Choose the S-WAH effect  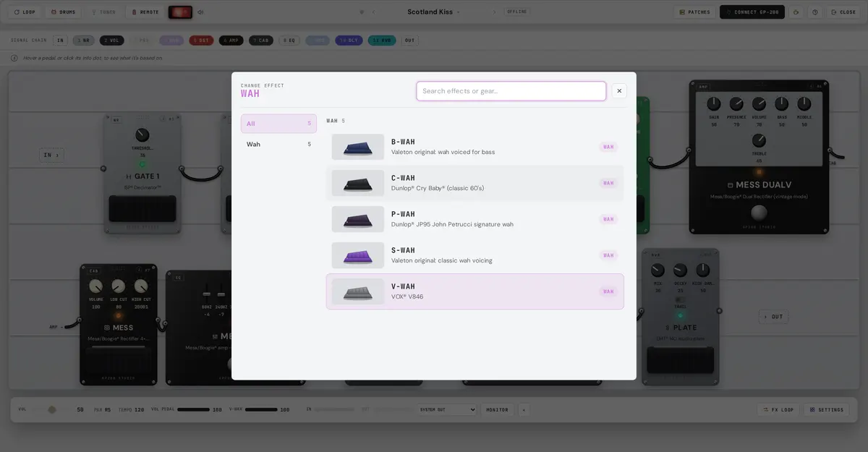click(475, 255)
